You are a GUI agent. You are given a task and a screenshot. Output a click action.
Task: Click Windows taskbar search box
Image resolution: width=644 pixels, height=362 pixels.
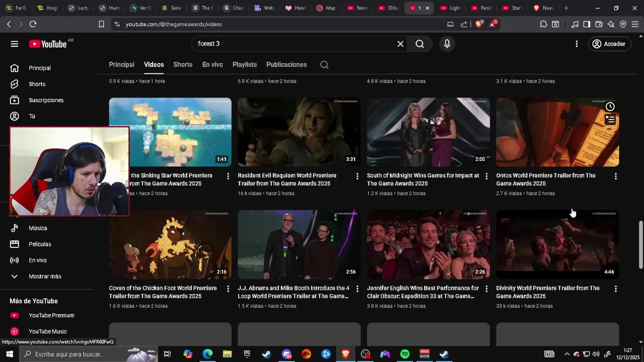coord(88,354)
